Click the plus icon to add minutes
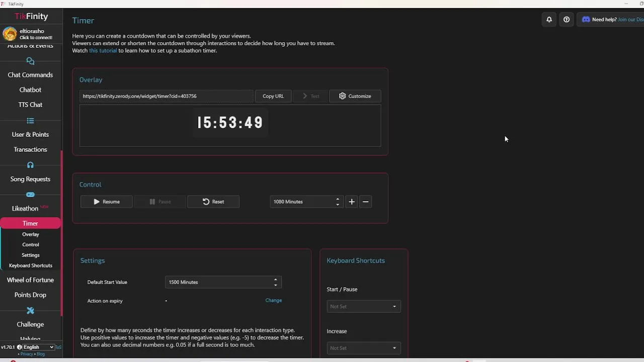The width and height of the screenshot is (644, 362). click(x=352, y=202)
